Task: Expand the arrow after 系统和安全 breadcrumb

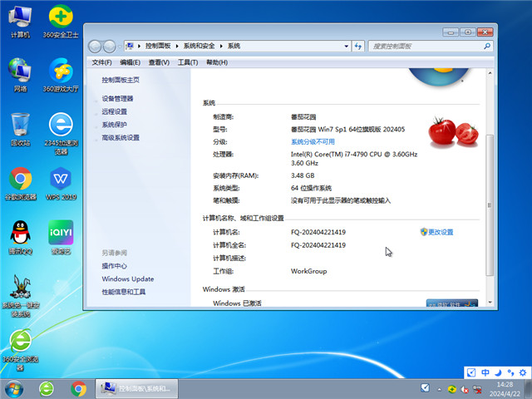Action: point(221,47)
